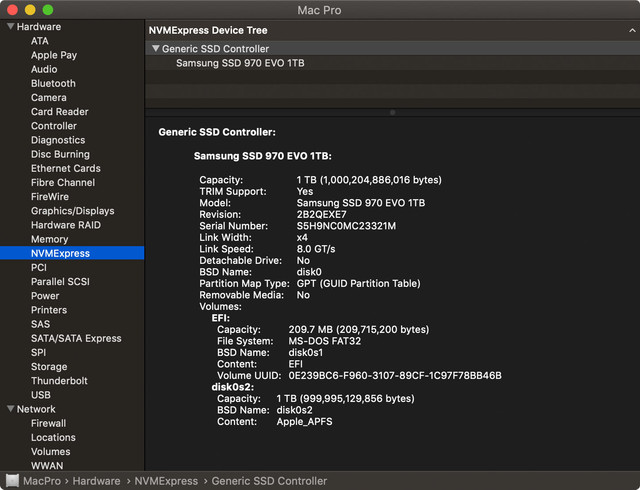Click NVMExpress in the bottom path bar

click(166, 481)
